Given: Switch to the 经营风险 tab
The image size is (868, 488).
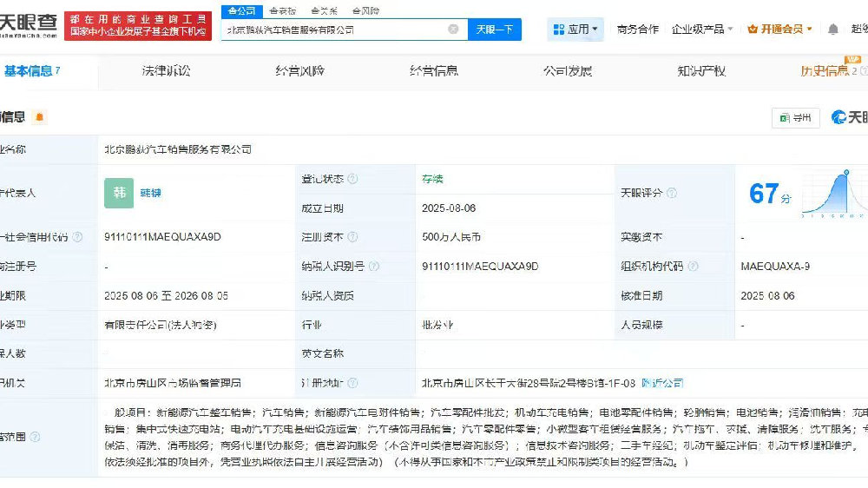Looking at the screenshot, I should click(x=300, y=71).
